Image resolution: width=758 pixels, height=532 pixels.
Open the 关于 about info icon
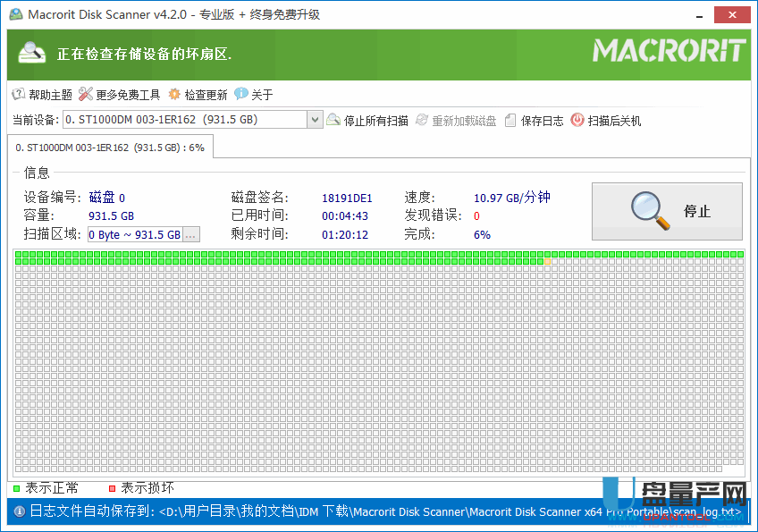point(241,95)
